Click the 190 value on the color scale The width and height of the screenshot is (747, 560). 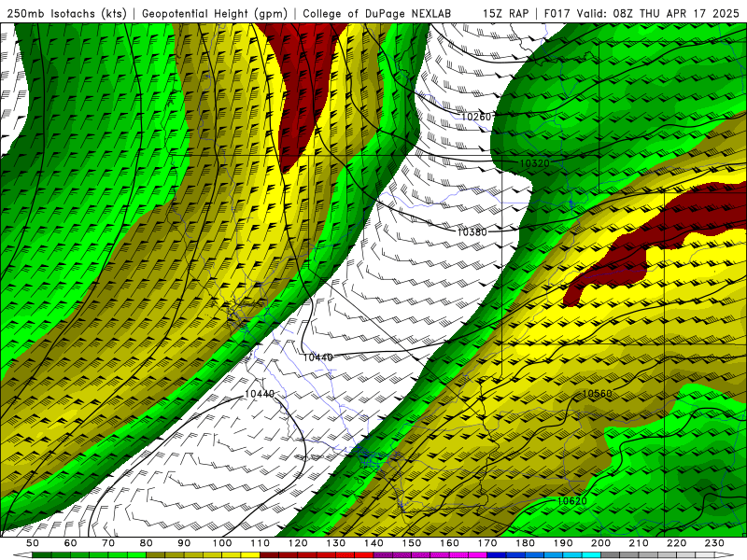(563, 543)
